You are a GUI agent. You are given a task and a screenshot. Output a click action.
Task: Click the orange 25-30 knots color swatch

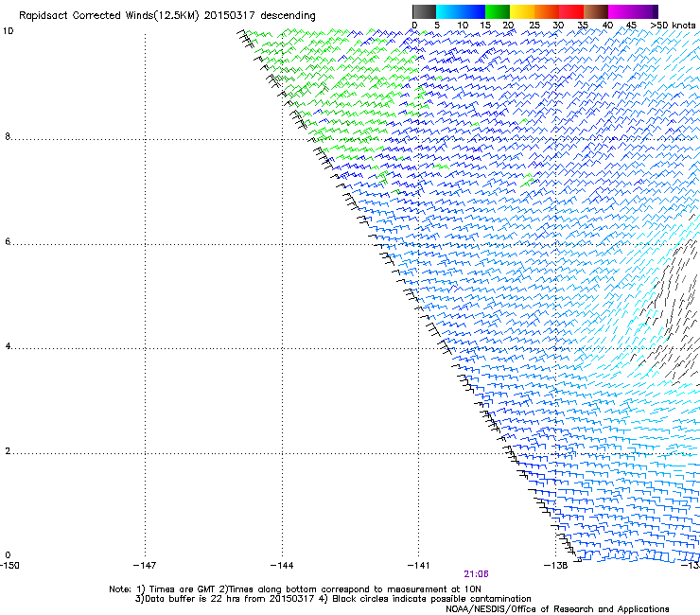point(547,11)
